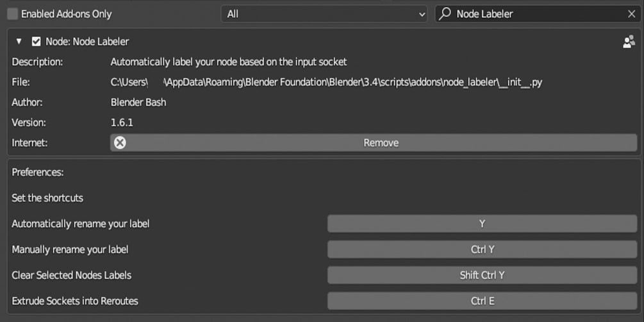Disable the Node Labeler add-on checkbox
Screen dimensions: 644x322
(37, 42)
